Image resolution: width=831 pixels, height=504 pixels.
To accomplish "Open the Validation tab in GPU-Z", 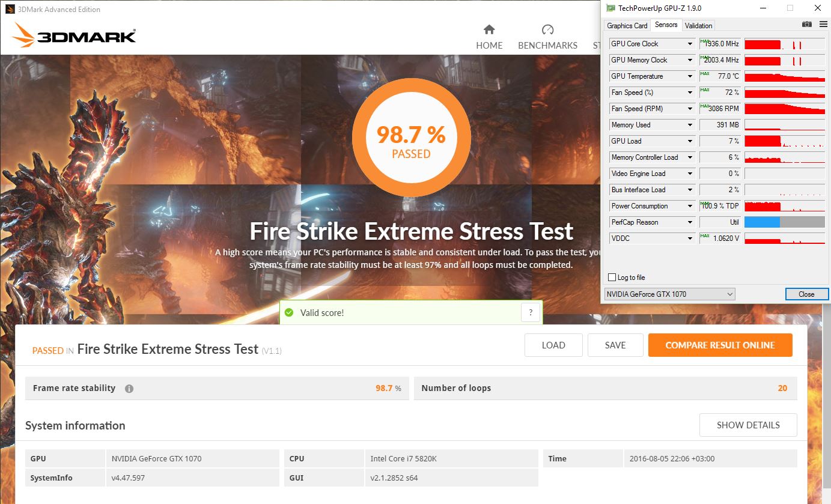I will point(698,26).
